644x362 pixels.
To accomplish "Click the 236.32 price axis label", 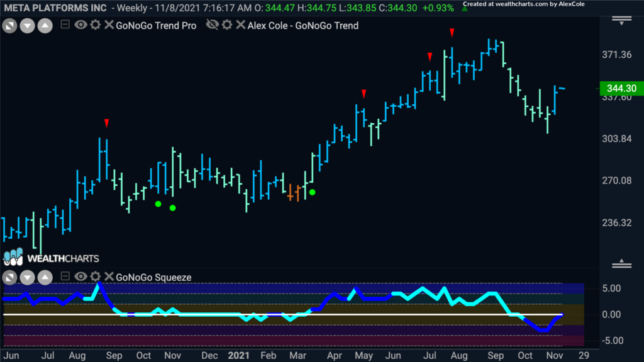I will tap(617, 223).
